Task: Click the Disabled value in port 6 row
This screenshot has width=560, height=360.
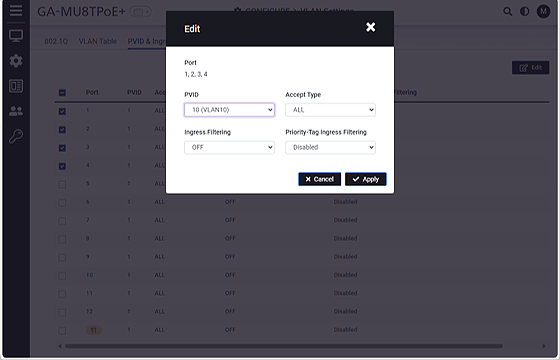Action: 345,202
